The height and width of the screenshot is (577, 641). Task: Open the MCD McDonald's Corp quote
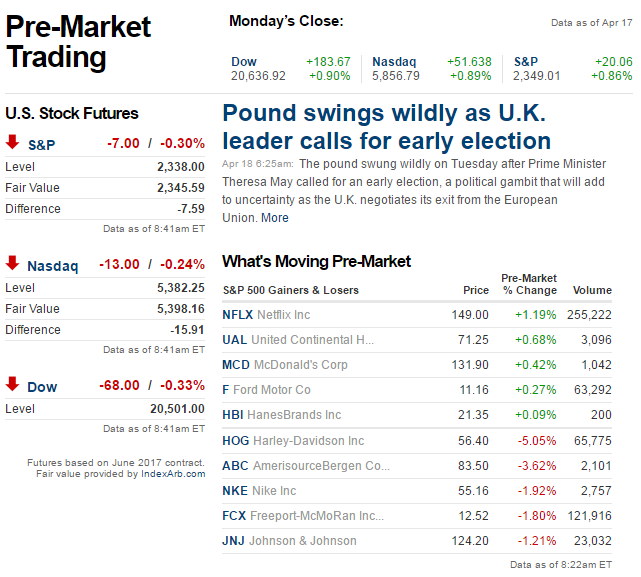(236, 365)
